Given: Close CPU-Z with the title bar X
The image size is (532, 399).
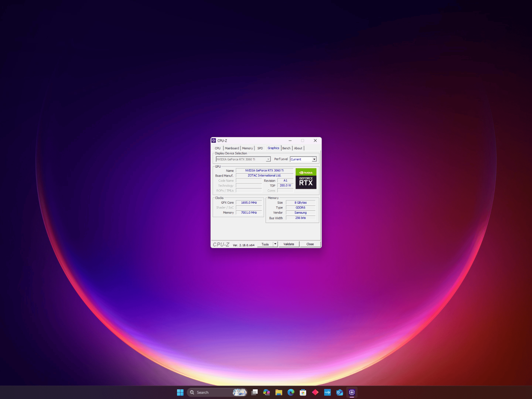Looking at the screenshot, I should (x=315, y=141).
